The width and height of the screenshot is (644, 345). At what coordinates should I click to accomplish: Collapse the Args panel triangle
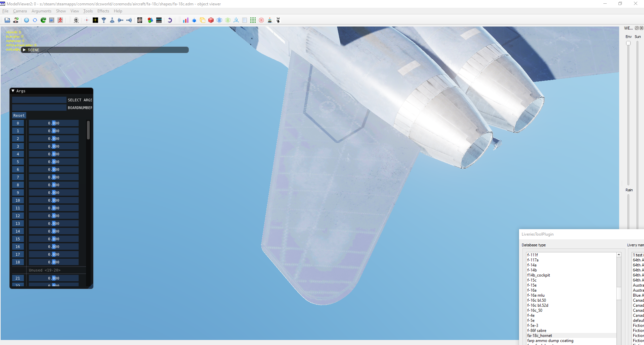(x=13, y=91)
